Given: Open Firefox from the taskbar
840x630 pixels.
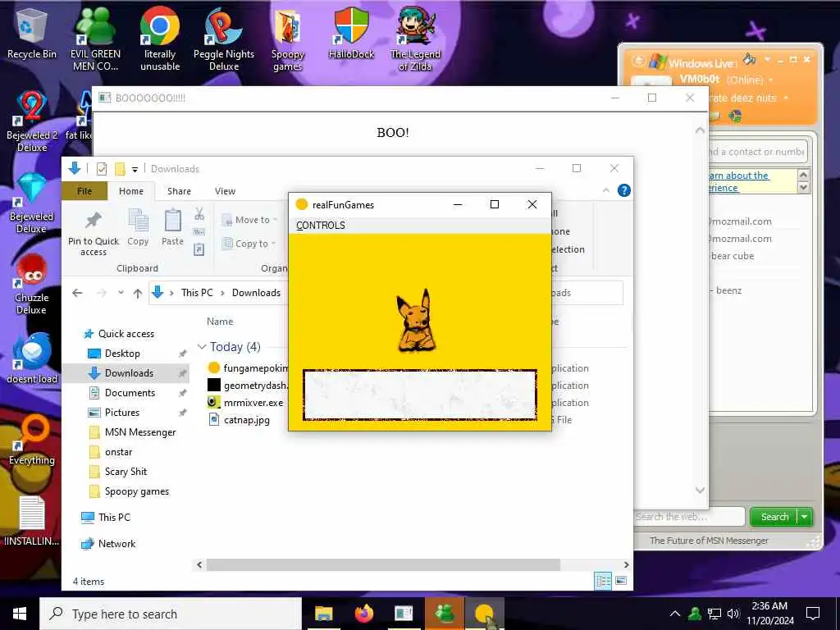Looking at the screenshot, I should click(363, 614).
